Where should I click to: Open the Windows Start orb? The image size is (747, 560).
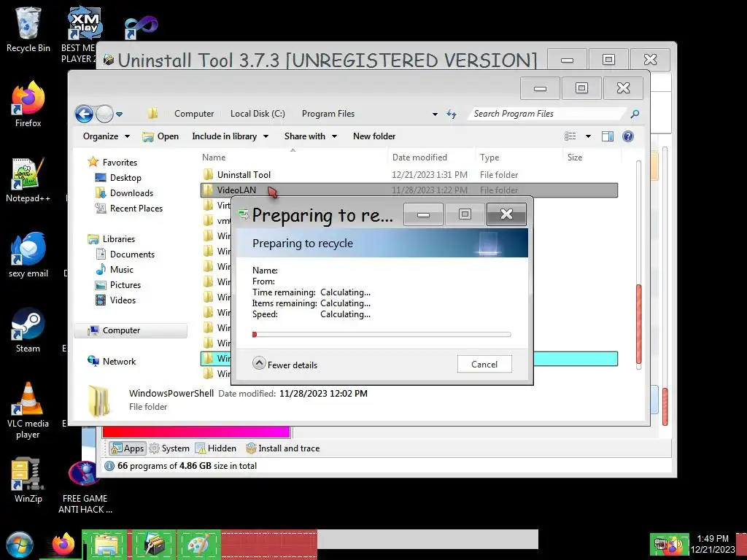coord(20,545)
